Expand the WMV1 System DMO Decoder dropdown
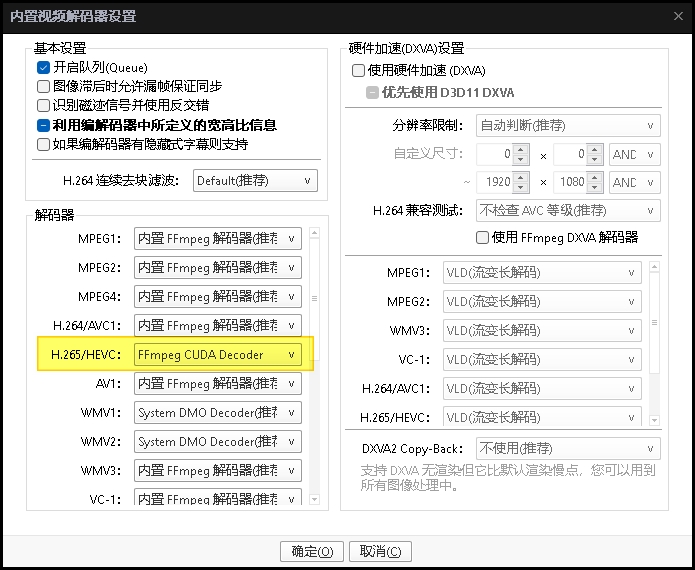The image size is (695, 570). coord(217,413)
